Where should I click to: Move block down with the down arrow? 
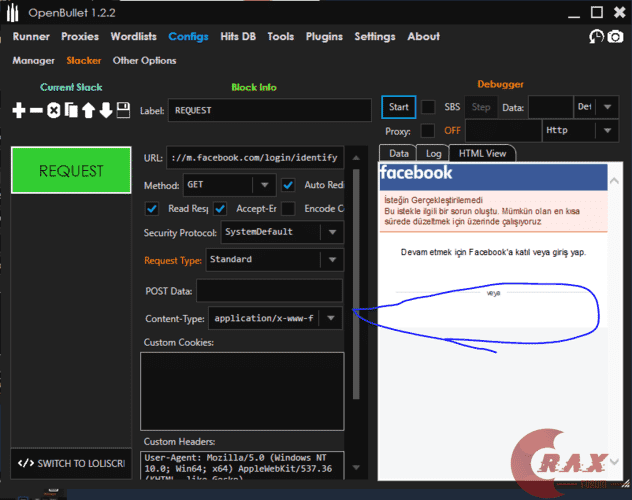[x=106, y=110]
